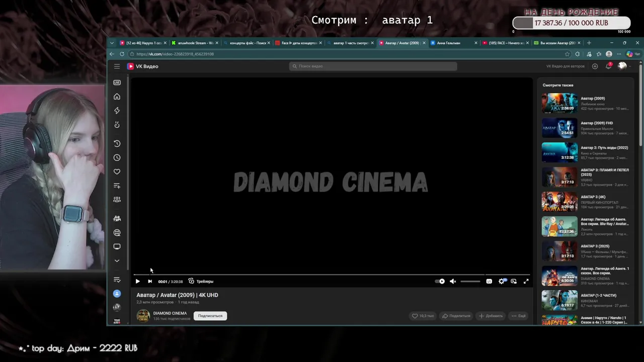Open Subscriptions people icon in sidebar
644x362 pixels.
click(117, 200)
